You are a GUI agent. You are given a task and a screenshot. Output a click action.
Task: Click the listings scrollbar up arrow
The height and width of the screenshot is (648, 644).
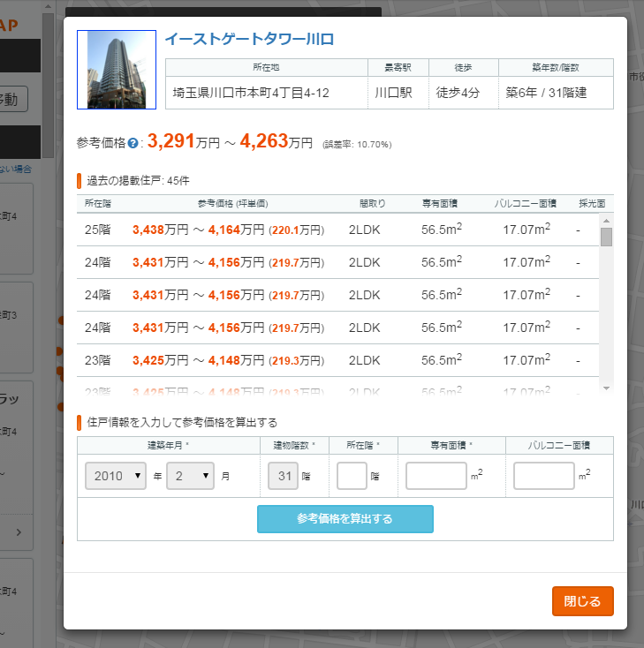click(x=606, y=219)
